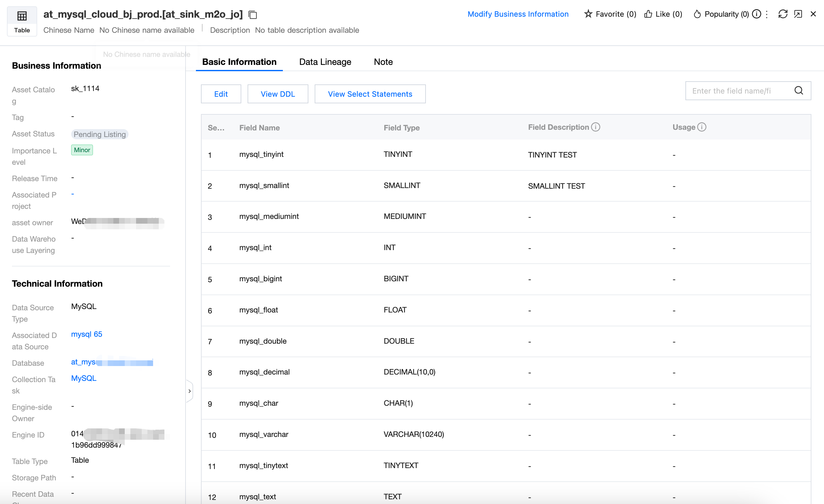Click the Favorite star icon
This screenshot has height=504, width=824.
point(588,14)
